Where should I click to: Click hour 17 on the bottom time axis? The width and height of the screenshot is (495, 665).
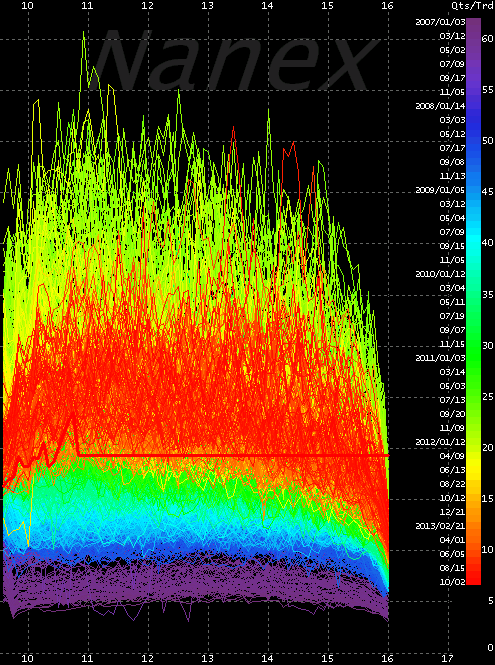[448, 659]
